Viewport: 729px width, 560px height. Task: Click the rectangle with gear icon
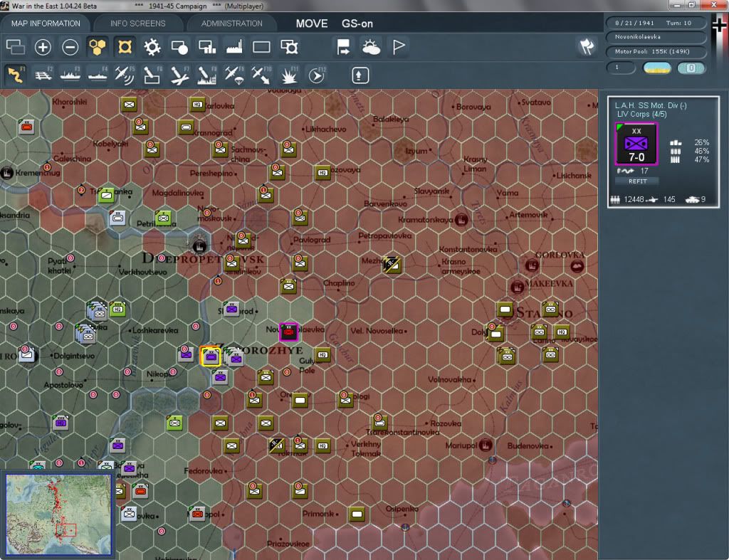tap(289, 47)
